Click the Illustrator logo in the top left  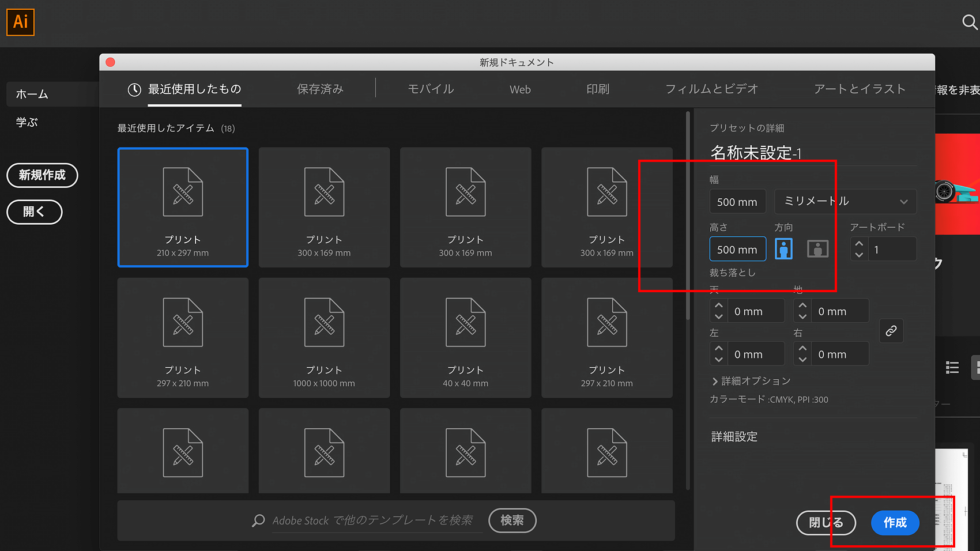click(20, 22)
